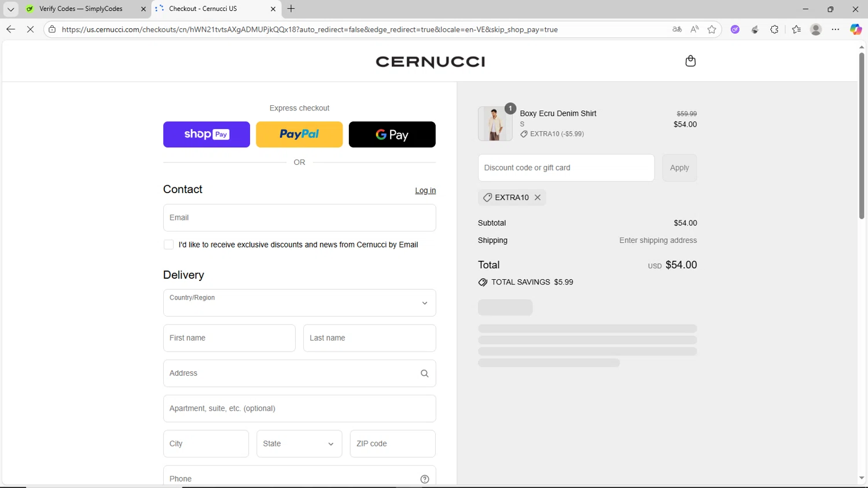Image resolution: width=868 pixels, height=488 pixels.
Task: View site information lock icon
Action: point(52,29)
